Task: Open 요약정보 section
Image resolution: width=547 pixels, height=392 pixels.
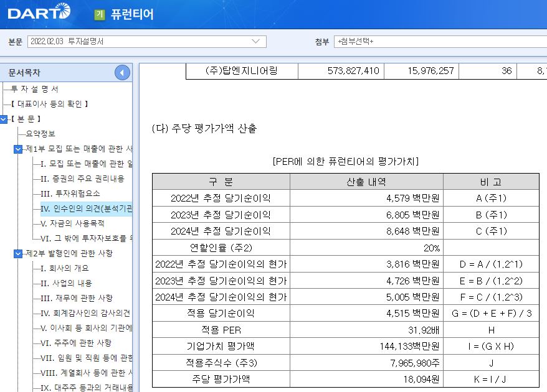Action: click(40, 134)
